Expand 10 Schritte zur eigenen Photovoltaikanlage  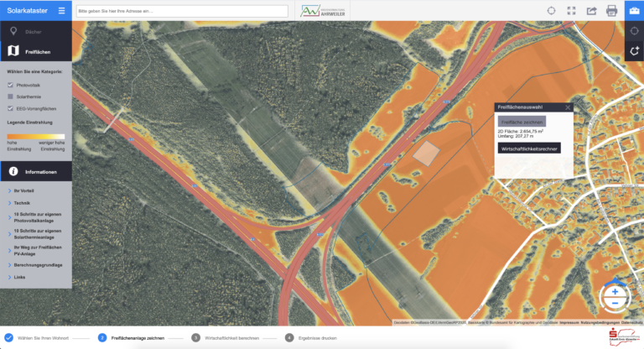(36, 217)
